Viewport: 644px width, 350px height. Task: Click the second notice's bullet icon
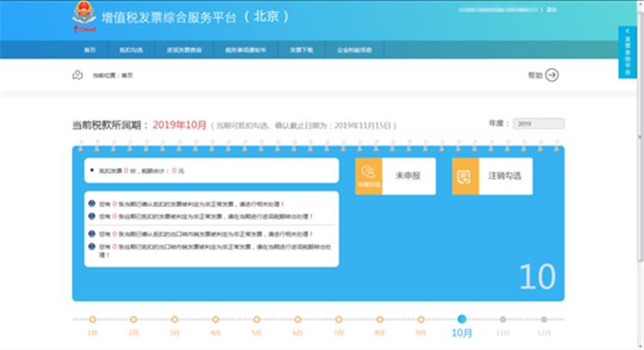92,216
